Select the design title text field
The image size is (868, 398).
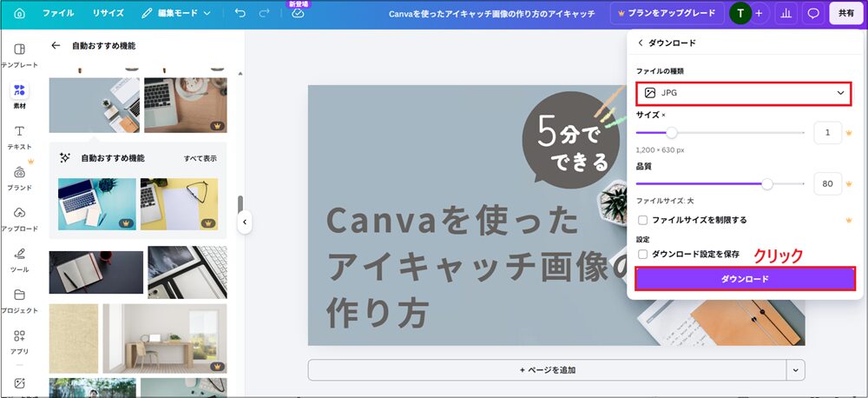point(491,13)
